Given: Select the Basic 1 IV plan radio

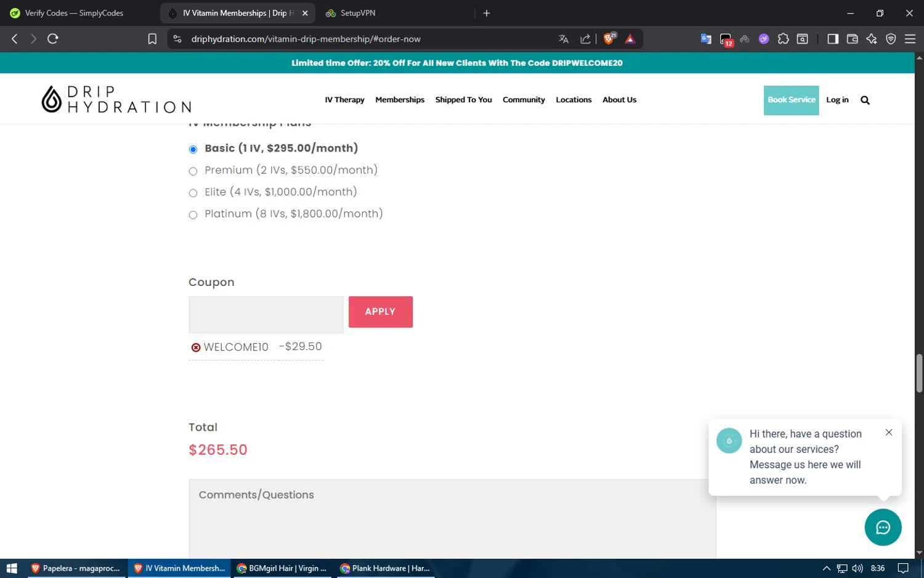Looking at the screenshot, I should point(193,149).
